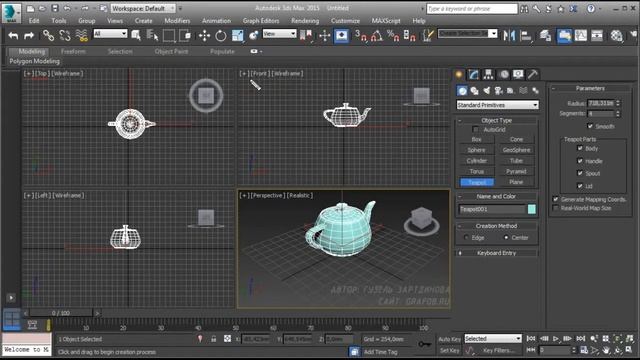Toggle Generate Mapping Coords checkbox
The height and width of the screenshot is (360, 640).
556,199
